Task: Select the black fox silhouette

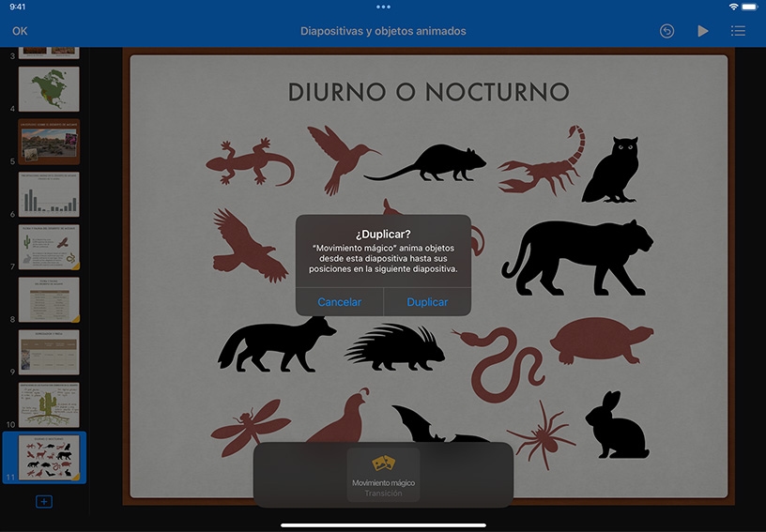Action: [277, 344]
